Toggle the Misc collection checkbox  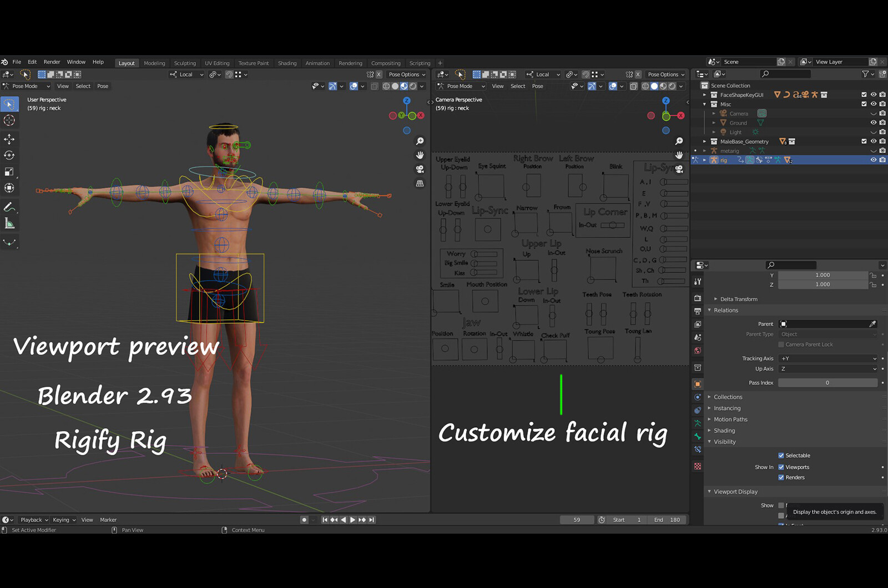pyautogui.click(x=864, y=104)
